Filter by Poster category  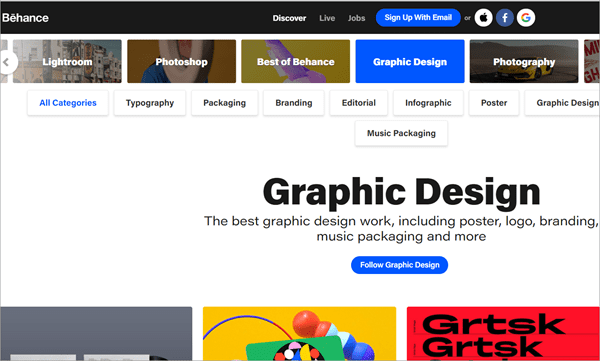coord(494,103)
